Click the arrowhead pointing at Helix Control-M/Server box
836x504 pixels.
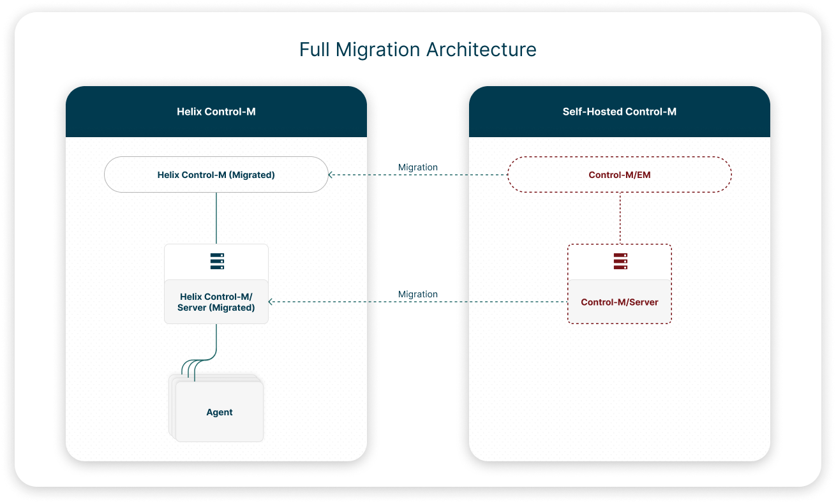pos(272,301)
